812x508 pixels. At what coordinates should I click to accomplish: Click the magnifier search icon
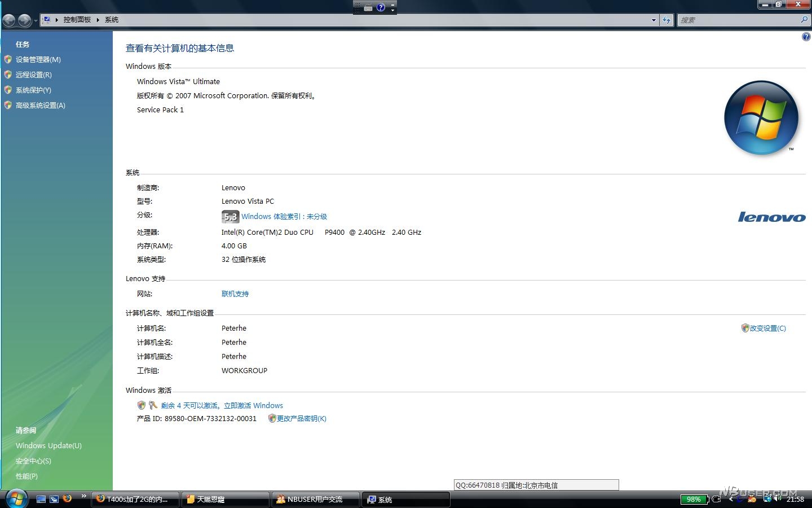point(804,20)
